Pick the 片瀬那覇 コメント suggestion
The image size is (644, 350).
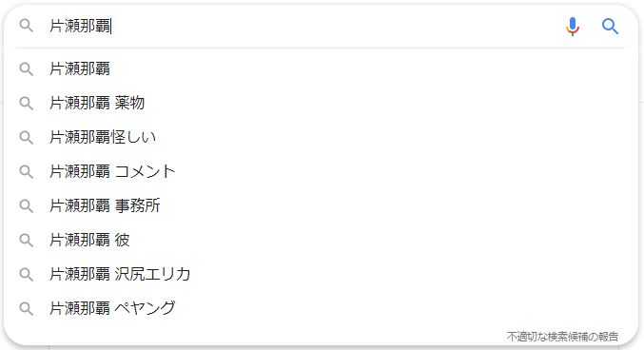click(x=322, y=171)
